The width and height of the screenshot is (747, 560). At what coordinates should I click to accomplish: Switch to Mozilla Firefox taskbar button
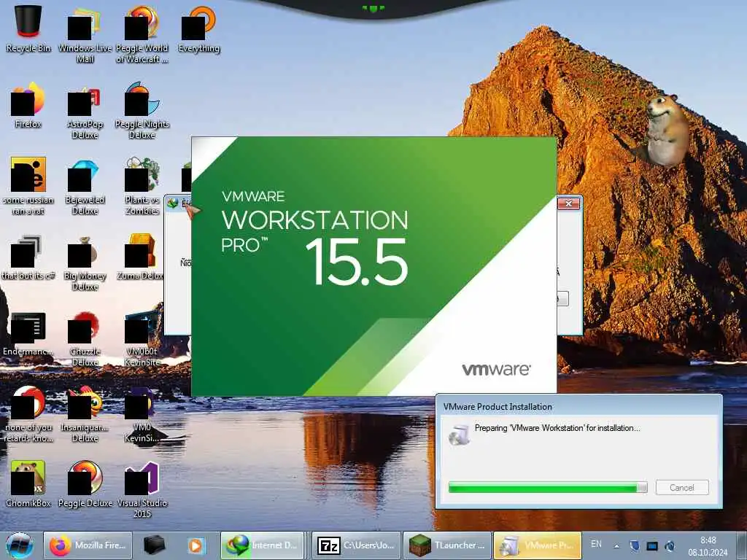(88, 545)
